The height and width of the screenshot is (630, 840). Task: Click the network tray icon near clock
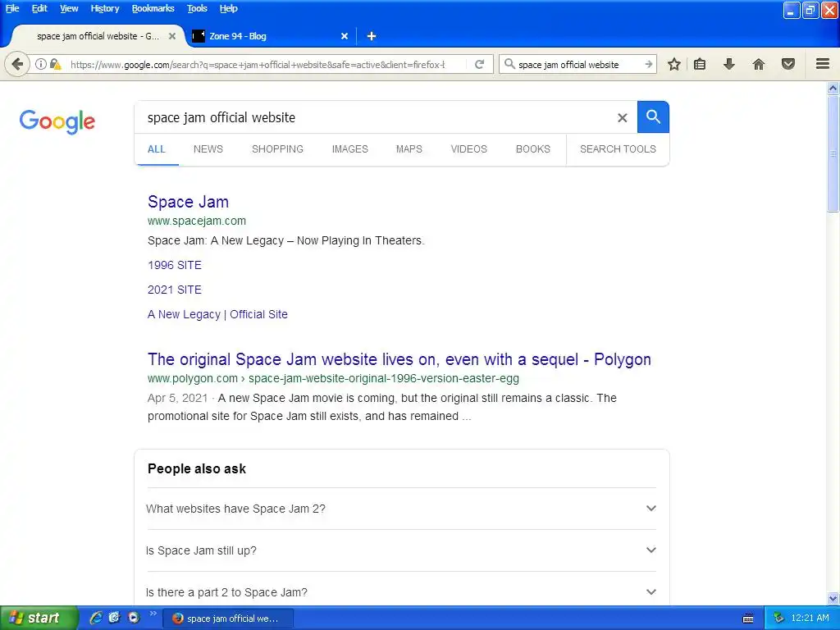click(778, 618)
